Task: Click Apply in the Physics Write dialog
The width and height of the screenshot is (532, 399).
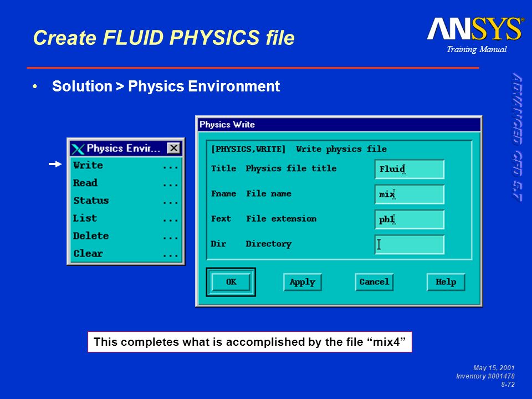Action: (303, 282)
